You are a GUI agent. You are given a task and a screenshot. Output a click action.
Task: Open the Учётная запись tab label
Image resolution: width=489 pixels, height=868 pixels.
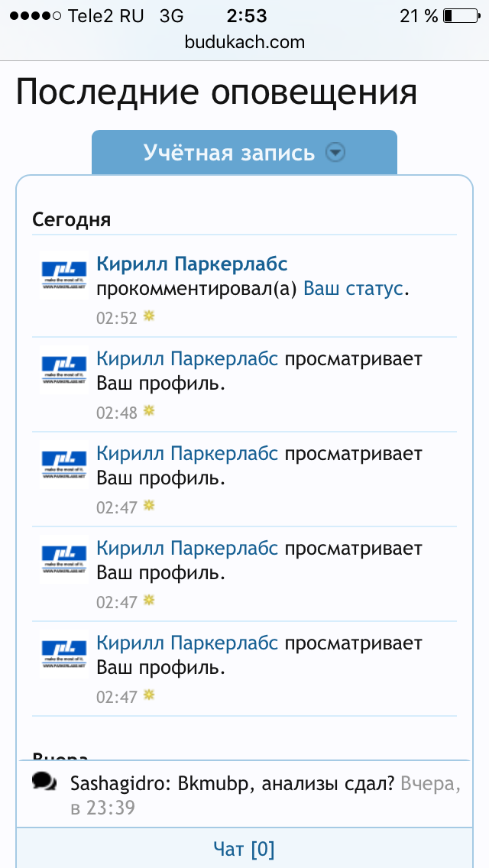229,153
